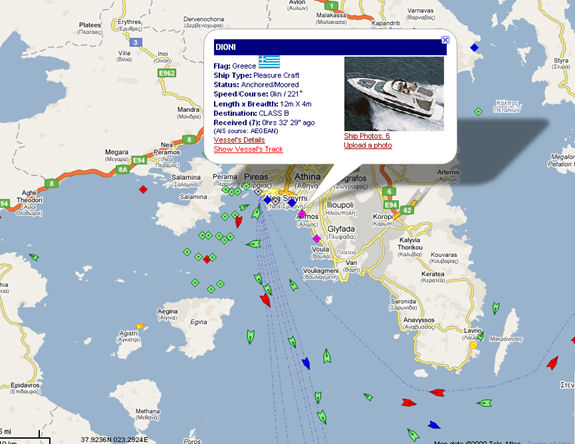Click E94 road shield beside Megara
The image size is (575, 444).
coord(139,160)
